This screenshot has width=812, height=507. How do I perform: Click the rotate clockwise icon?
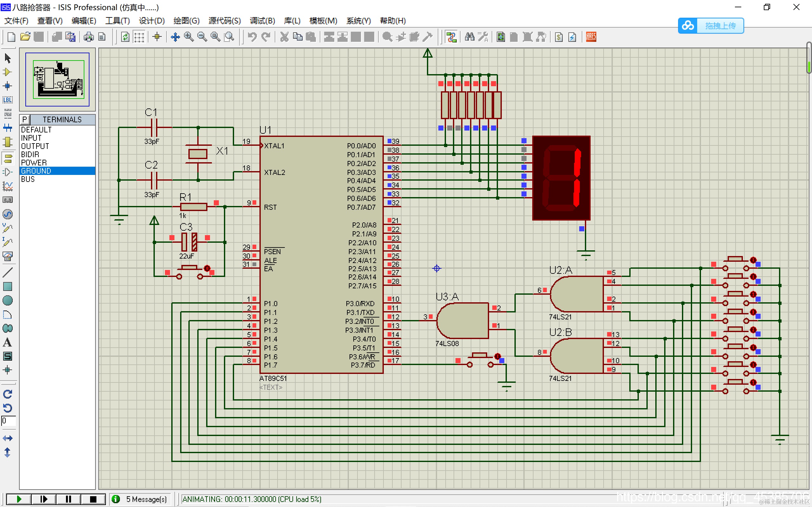pos(7,394)
